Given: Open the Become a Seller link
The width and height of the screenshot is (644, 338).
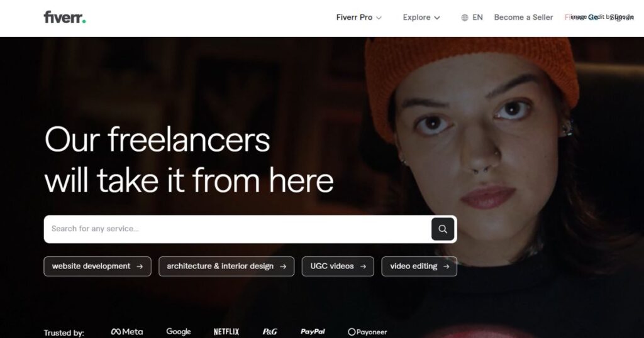Looking at the screenshot, I should pyautogui.click(x=523, y=17).
